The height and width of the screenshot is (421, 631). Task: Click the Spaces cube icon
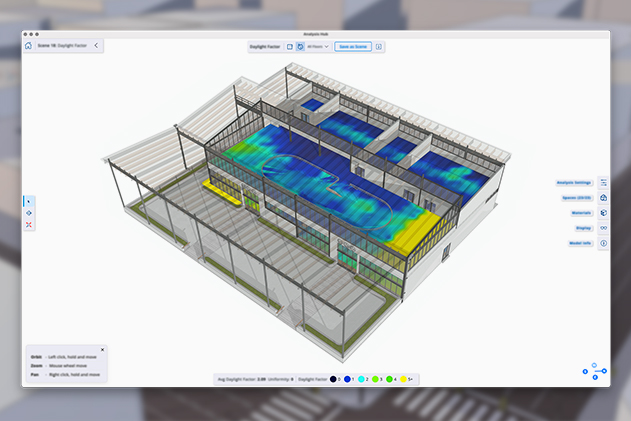(603, 198)
